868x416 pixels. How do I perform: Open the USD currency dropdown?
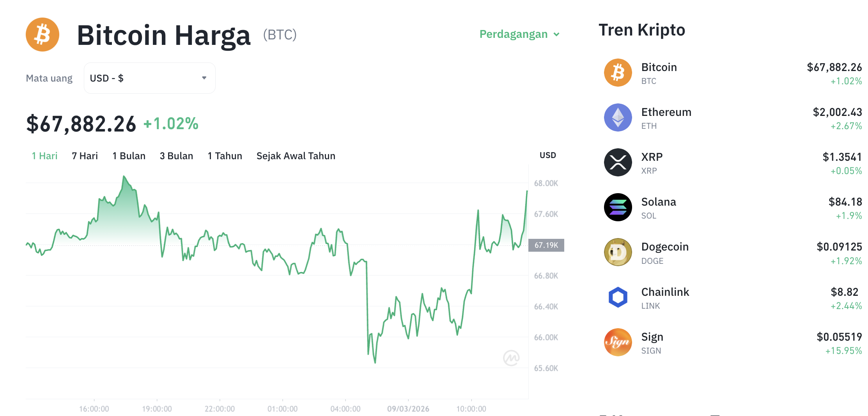pyautogui.click(x=149, y=78)
